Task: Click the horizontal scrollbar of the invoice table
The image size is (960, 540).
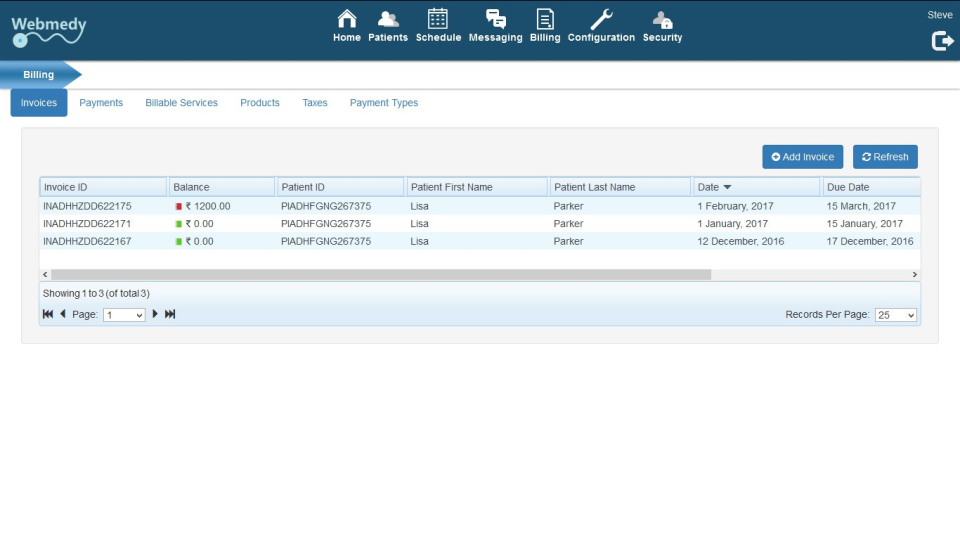Action: pyautogui.click(x=380, y=274)
